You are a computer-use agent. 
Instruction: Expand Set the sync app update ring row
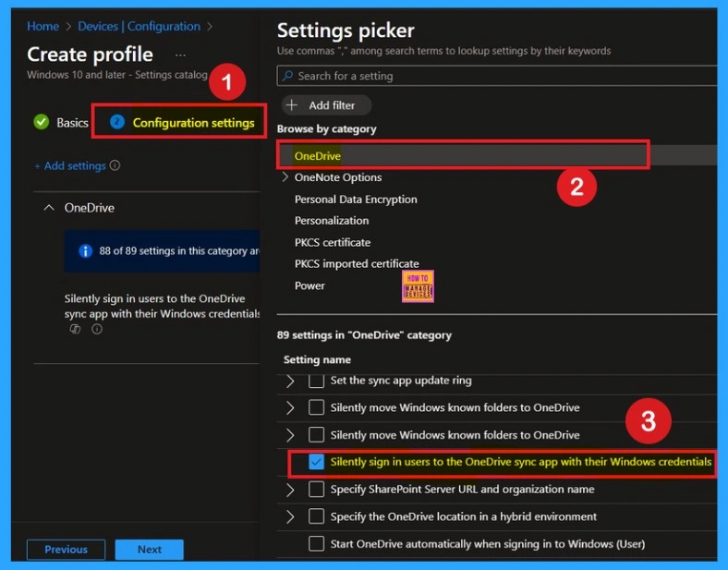[x=290, y=382]
